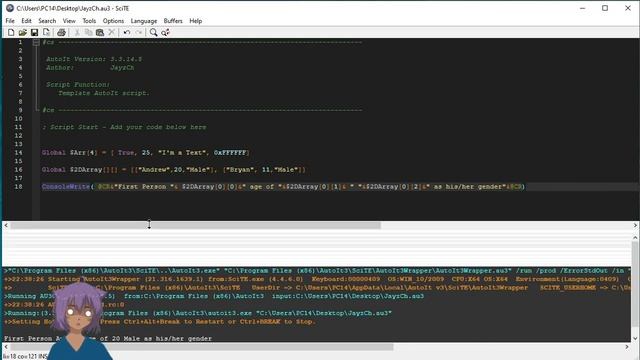Print the script with printer icon
This screenshot has height=360, width=640.
pos(61,33)
